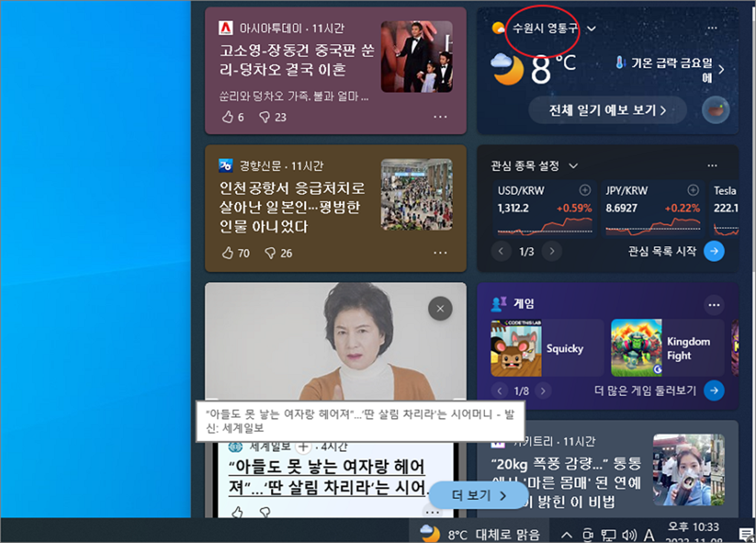
Task: Click 전체 일기 예보 보기 button
Action: [608, 111]
